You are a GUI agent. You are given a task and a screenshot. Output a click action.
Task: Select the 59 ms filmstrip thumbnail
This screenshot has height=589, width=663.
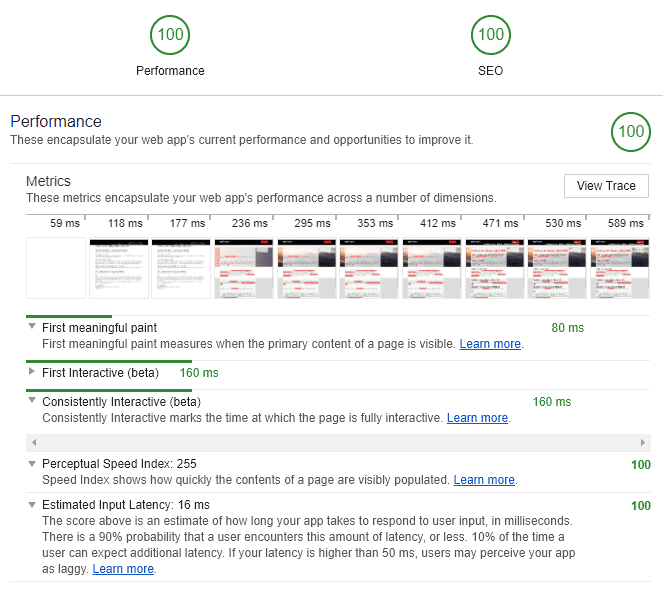56,267
